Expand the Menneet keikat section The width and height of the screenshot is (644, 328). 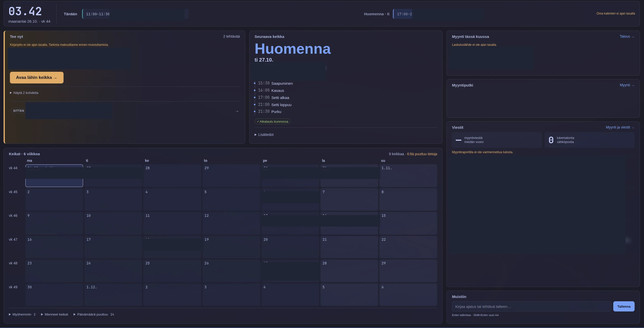(x=54, y=315)
